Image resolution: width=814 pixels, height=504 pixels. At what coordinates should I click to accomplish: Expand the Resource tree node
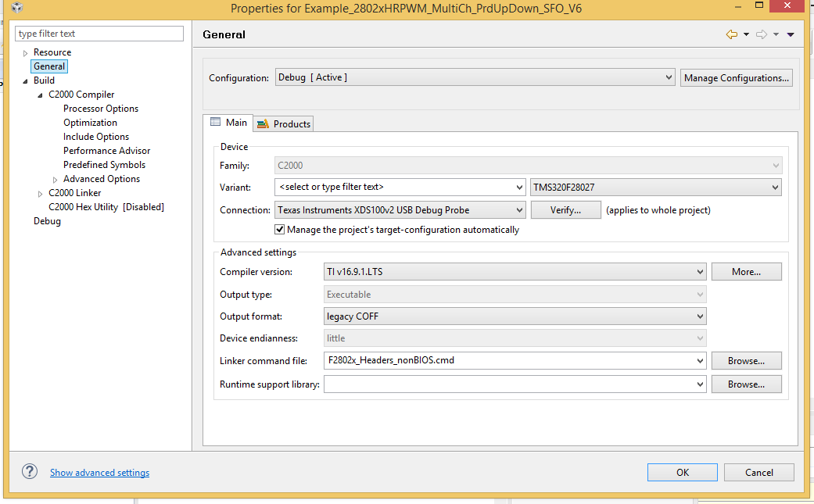point(26,52)
